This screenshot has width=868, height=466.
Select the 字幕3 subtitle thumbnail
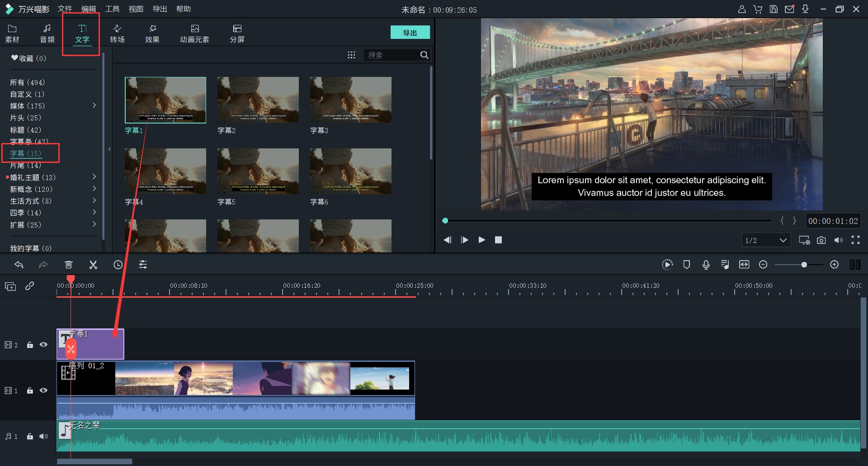(x=350, y=100)
